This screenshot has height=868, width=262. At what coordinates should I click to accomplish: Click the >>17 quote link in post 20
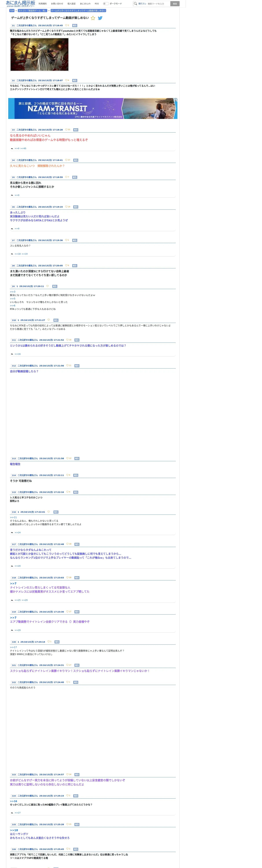(13, 647)
